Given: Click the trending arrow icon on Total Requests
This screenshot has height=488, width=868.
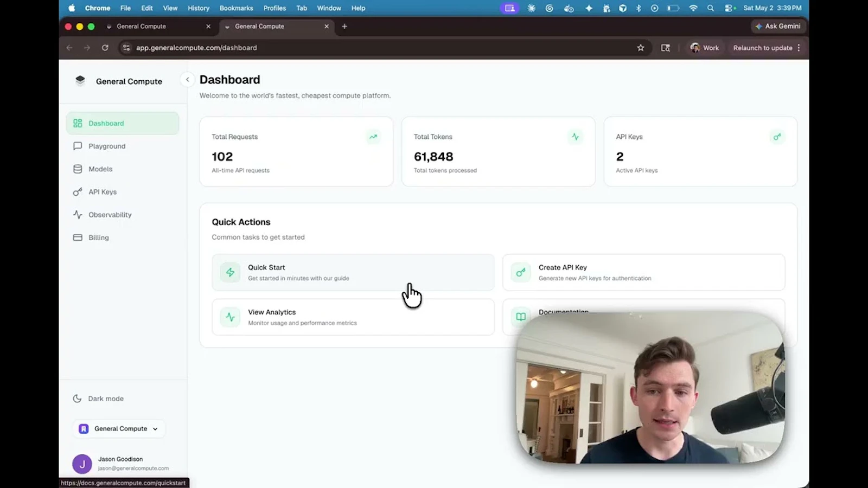Looking at the screenshot, I should 373,137.
